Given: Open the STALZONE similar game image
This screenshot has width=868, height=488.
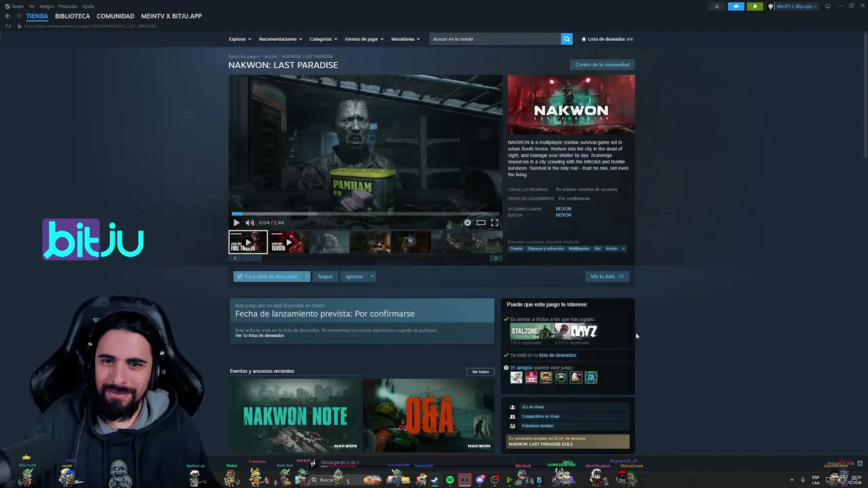Looking at the screenshot, I should 532,331.
